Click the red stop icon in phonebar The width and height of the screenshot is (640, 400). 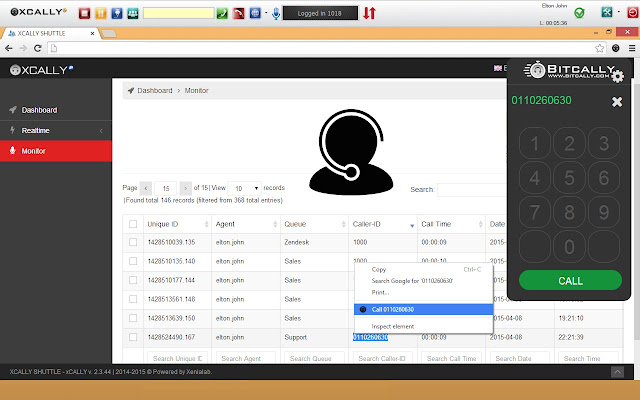(84, 13)
